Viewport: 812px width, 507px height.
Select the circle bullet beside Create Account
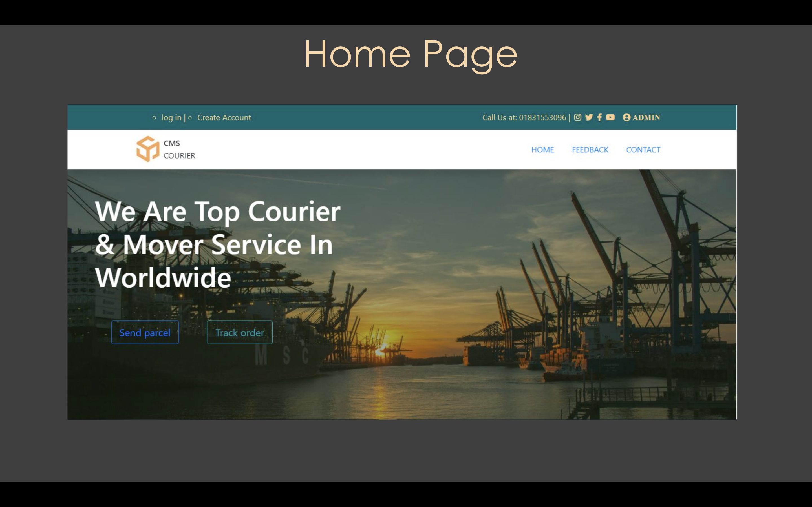(190, 118)
